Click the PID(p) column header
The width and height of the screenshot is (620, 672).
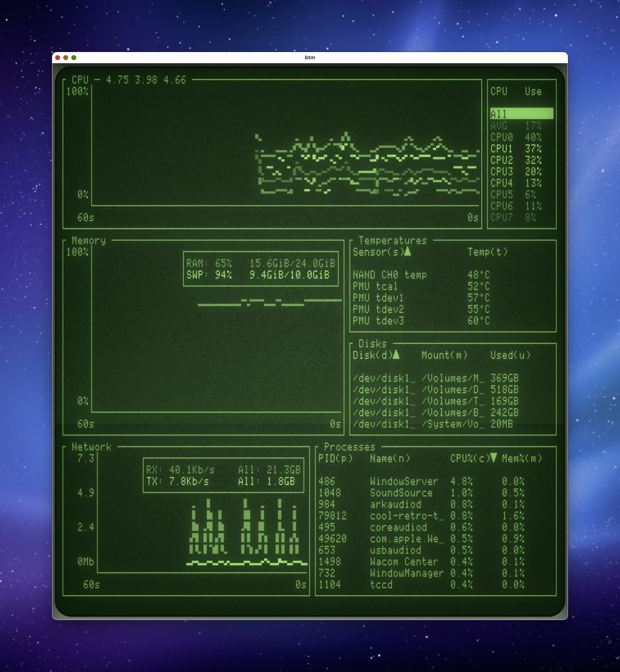pyautogui.click(x=335, y=458)
